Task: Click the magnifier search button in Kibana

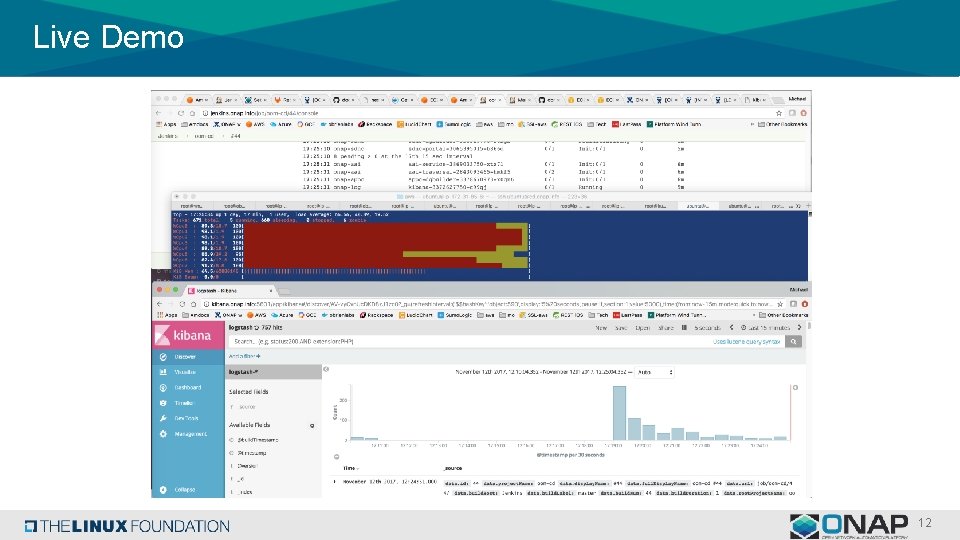Action: 793,342
